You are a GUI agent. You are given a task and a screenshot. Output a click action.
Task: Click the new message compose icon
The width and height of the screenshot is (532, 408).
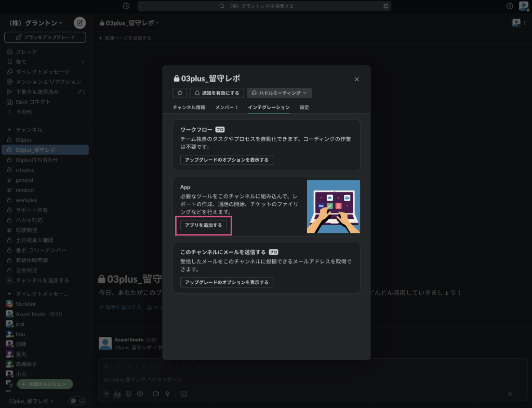coord(79,23)
